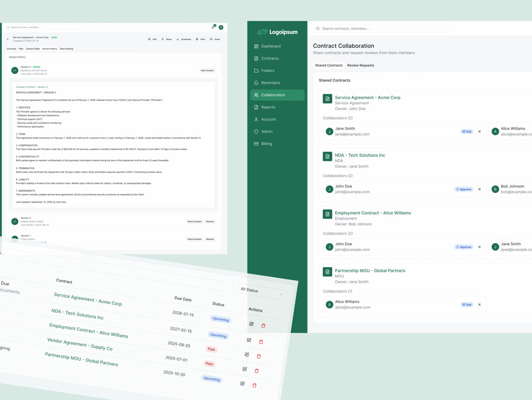Select the Team Sharing tab

pos(66,49)
